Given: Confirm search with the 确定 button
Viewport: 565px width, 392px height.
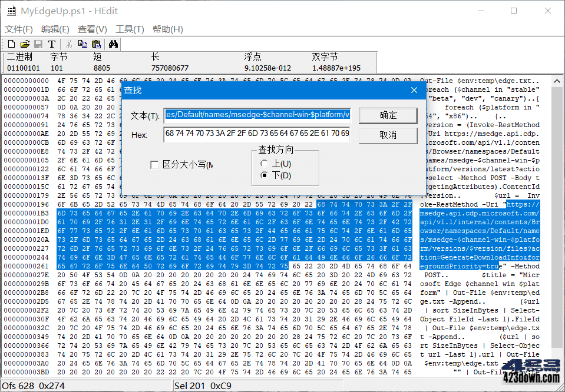Looking at the screenshot, I should [x=388, y=115].
